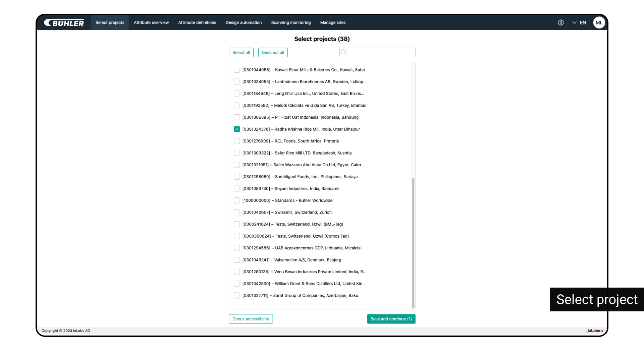Viewport: 644px width, 362px height.
Task: Click text "[1000000000] – Standards - Buhler Worldwide"
Action: pos(287,200)
